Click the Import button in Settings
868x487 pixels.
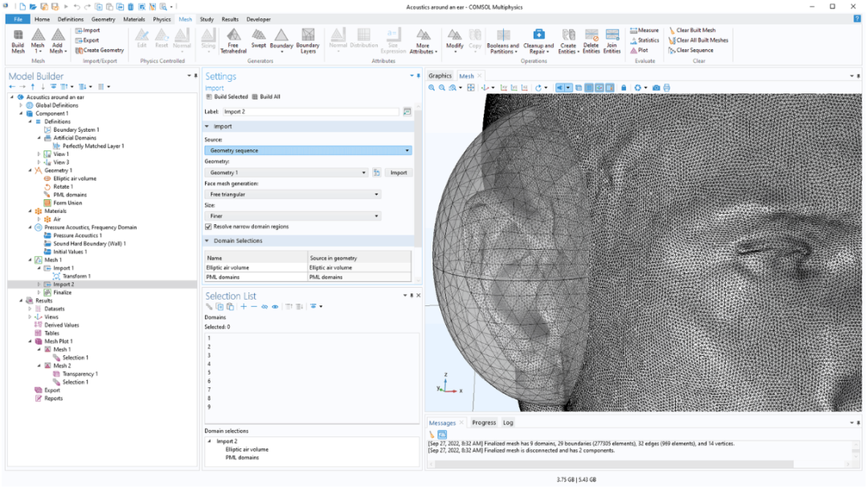(396, 172)
